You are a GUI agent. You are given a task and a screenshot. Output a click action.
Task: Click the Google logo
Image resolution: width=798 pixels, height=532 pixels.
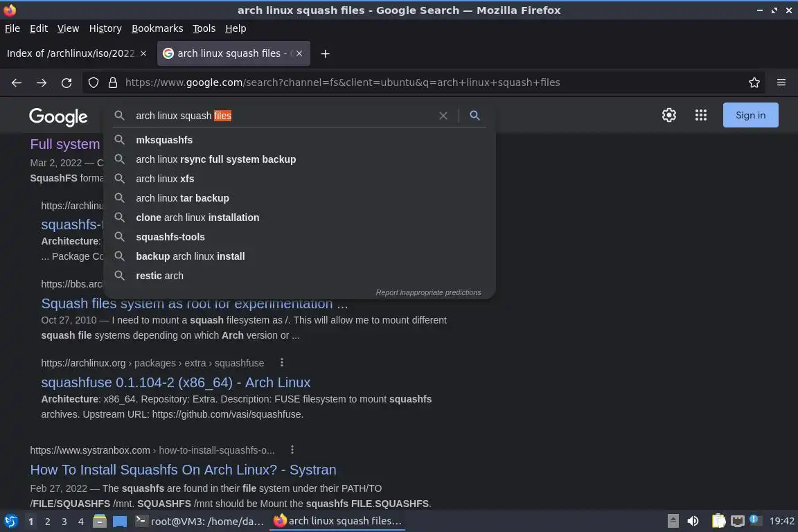58,116
